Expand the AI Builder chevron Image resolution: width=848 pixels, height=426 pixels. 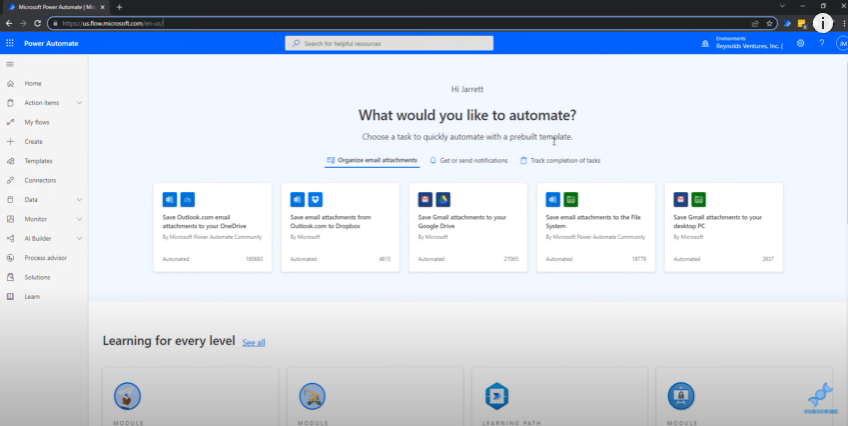79,238
